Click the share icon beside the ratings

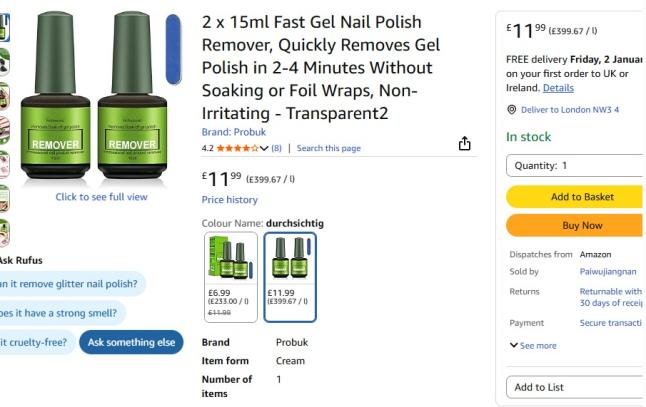tap(464, 143)
